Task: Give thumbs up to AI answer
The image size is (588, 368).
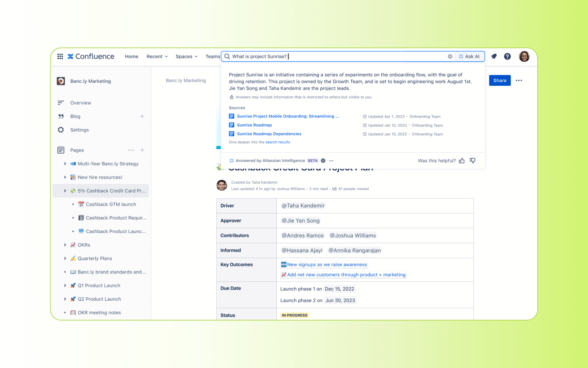Action: (x=462, y=161)
